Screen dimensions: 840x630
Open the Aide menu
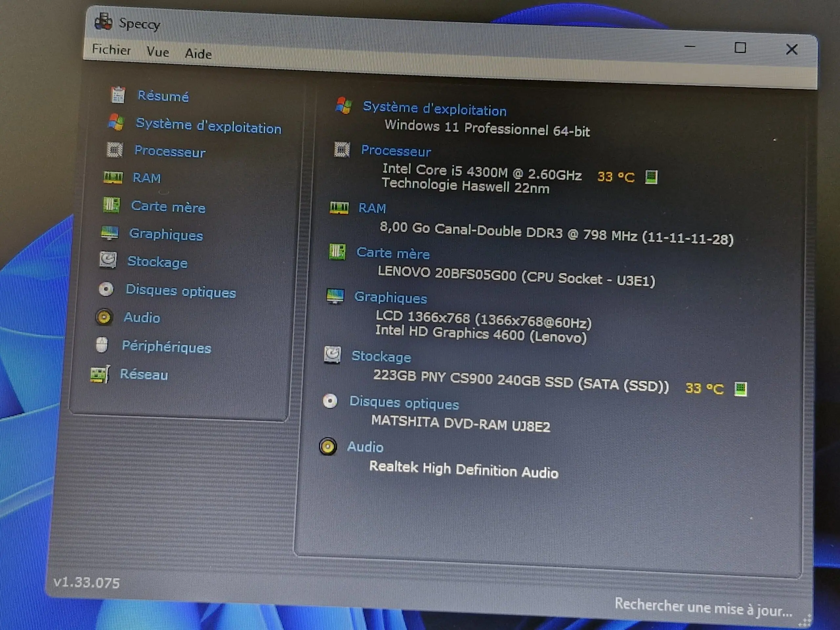[198, 53]
